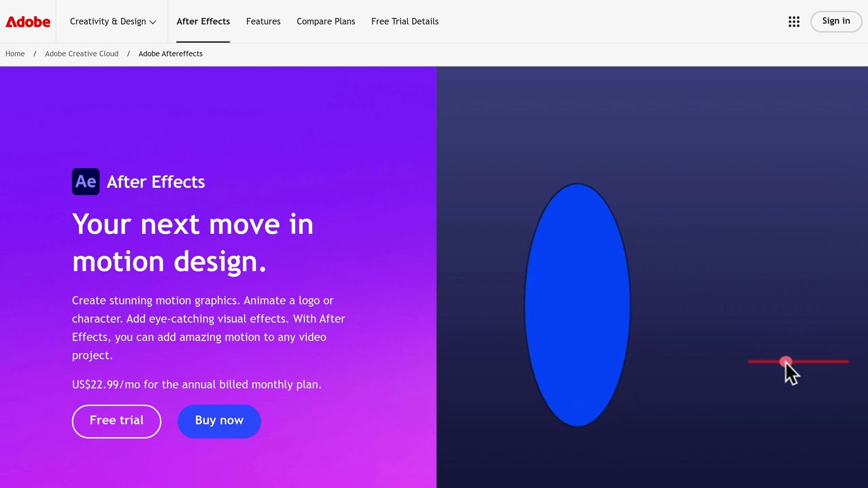Click Adobe Aftereffects breadcrumb item
Viewport: 868px width, 488px height.
(170, 54)
